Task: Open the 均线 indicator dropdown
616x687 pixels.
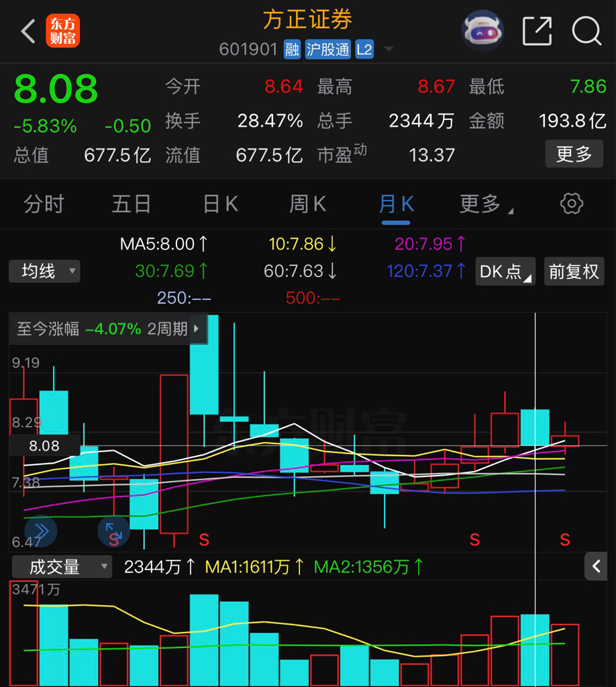Action: (44, 271)
